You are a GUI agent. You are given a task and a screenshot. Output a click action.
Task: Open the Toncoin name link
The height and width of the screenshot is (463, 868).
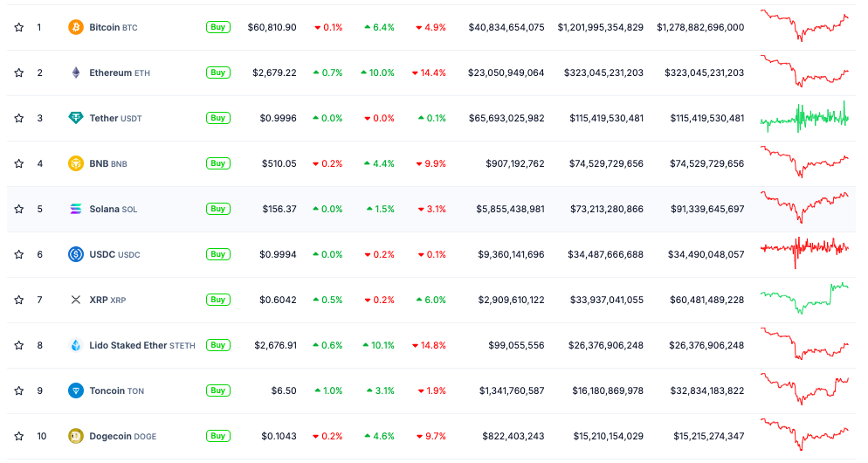point(107,390)
